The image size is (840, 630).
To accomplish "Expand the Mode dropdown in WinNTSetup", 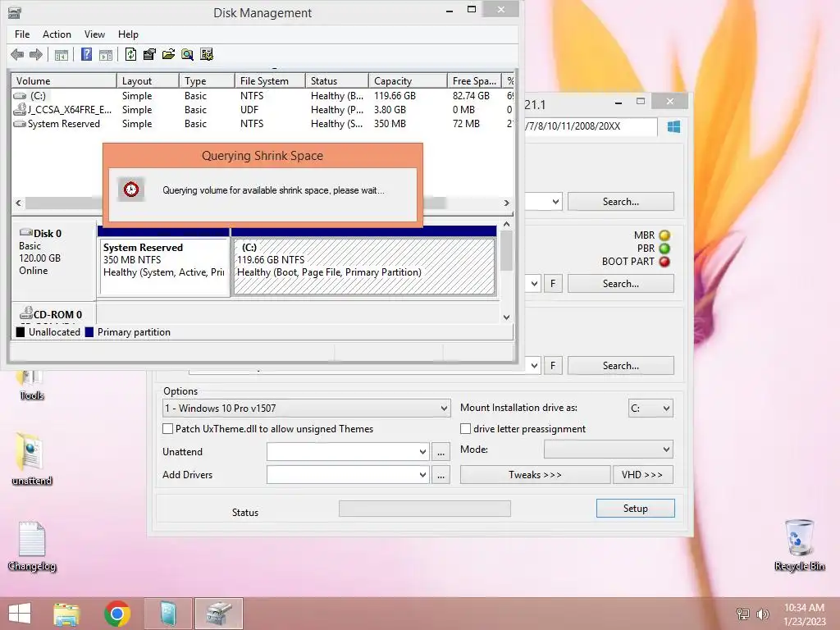I will click(x=609, y=450).
